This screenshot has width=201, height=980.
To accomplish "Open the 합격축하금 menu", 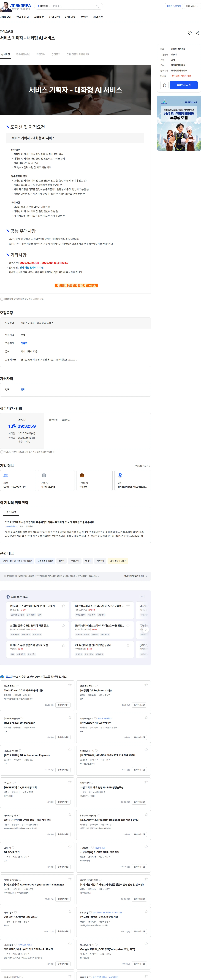I will (x=22, y=17).
